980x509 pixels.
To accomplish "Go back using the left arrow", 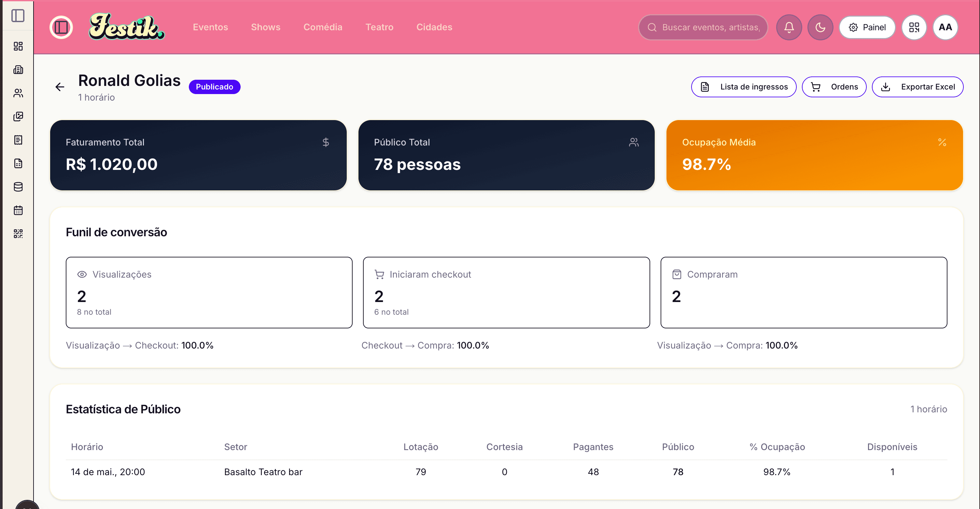I will coord(60,87).
